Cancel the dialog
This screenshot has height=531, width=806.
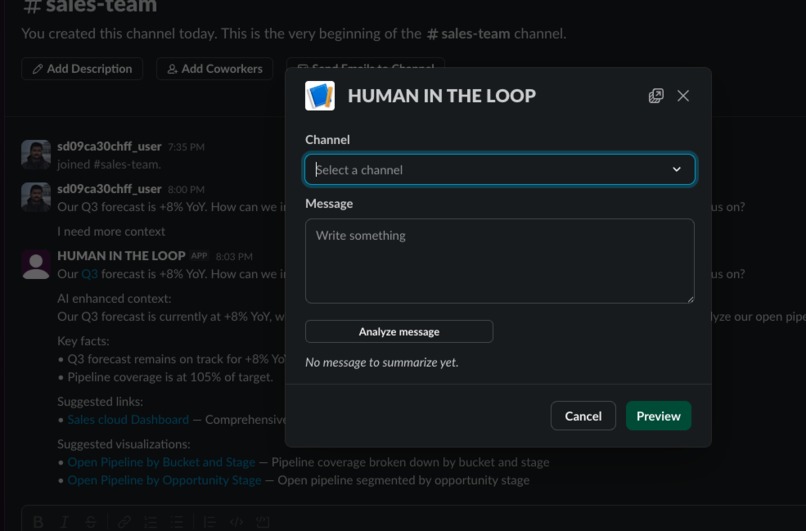[x=583, y=416]
